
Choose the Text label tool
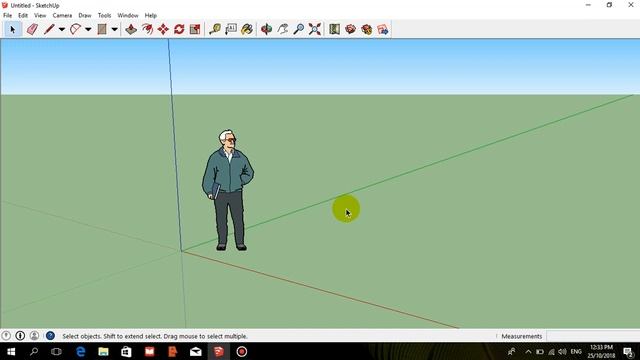(x=231, y=29)
